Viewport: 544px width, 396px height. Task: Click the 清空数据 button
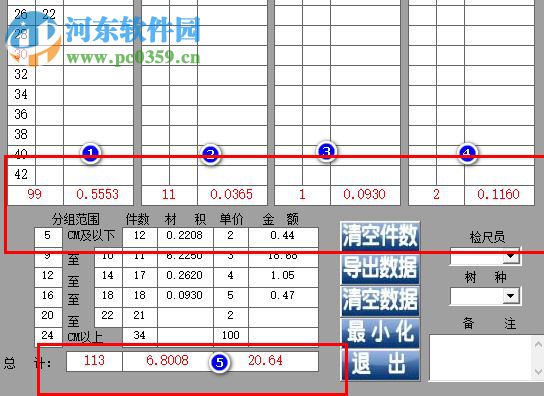click(380, 301)
